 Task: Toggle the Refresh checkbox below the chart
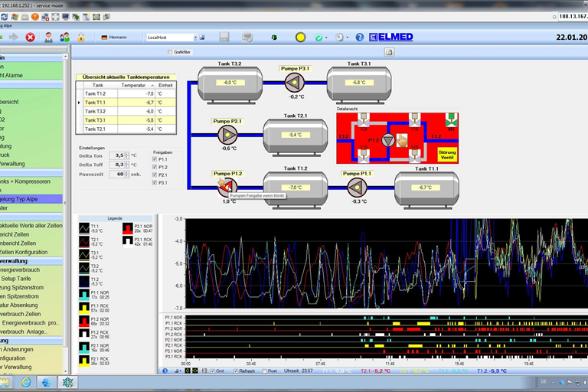coord(237,371)
